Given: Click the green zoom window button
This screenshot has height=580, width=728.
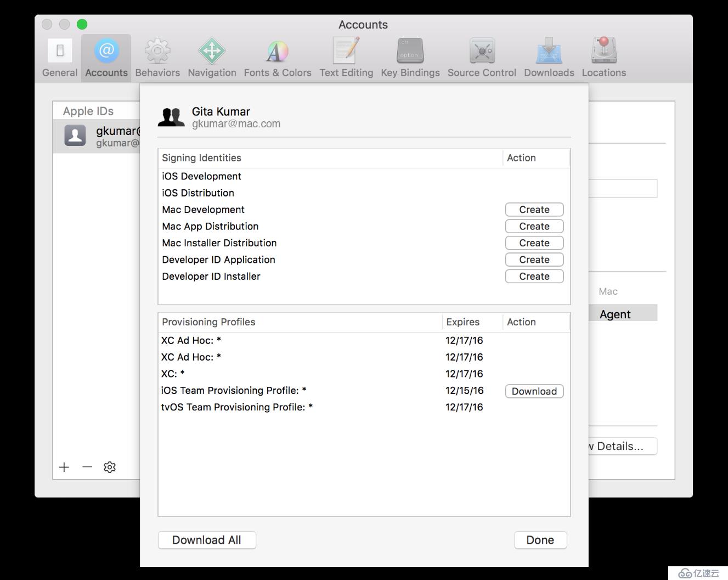Looking at the screenshot, I should [x=82, y=24].
